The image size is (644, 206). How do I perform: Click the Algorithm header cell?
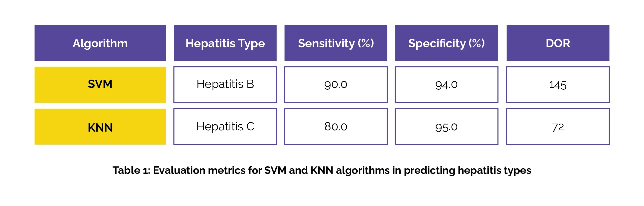coord(100,43)
